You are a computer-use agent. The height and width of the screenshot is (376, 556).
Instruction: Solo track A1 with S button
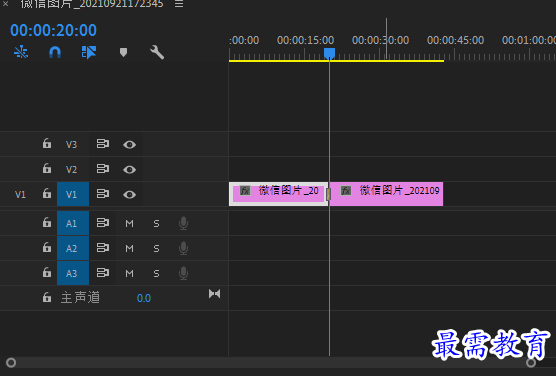click(156, 223)
